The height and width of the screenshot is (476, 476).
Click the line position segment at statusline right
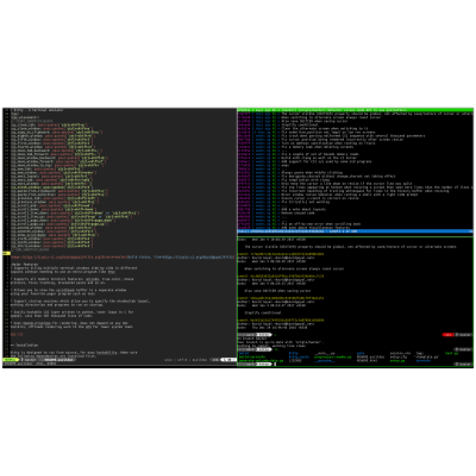click(x=228, y=360)
